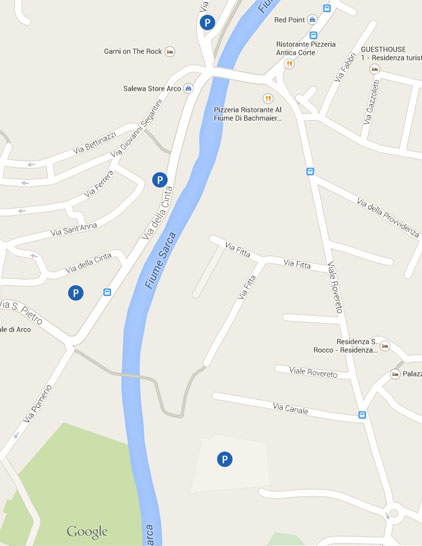Select the Salewa Store Arco shopping icon
Screen dimensions: 422x546
[x=188, y=88]
